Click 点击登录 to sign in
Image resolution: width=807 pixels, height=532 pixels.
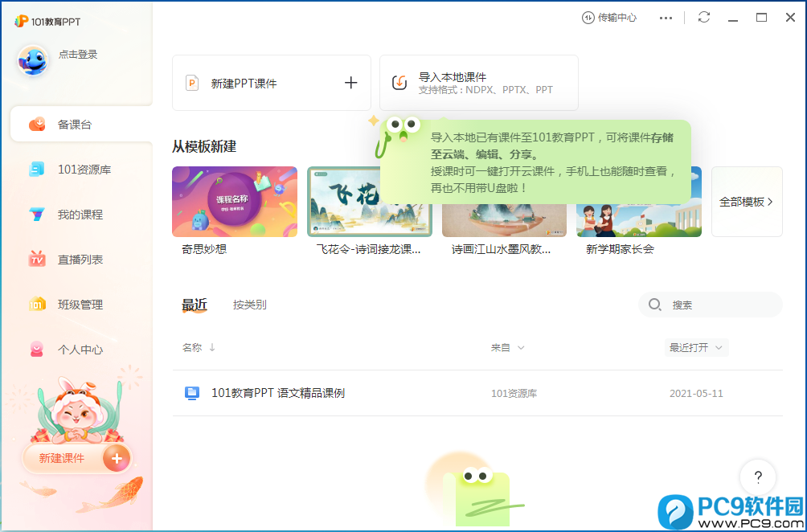pos(78,54)
